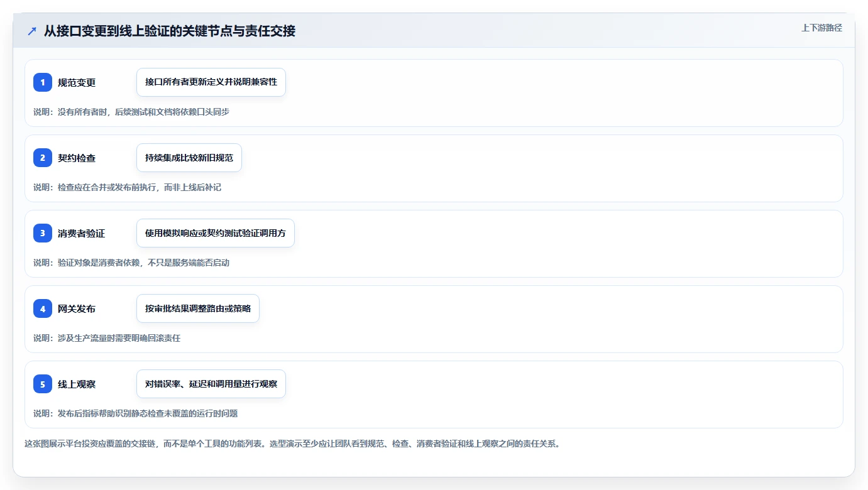Click step number badge 4
This screenshot has height=490, width=868.
tap(43, 308)
